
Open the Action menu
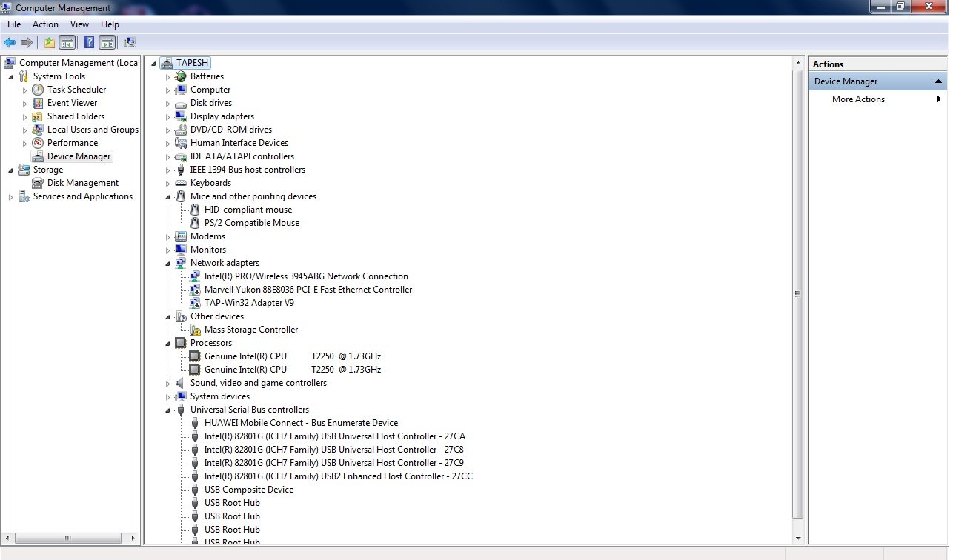click(45, 24)
